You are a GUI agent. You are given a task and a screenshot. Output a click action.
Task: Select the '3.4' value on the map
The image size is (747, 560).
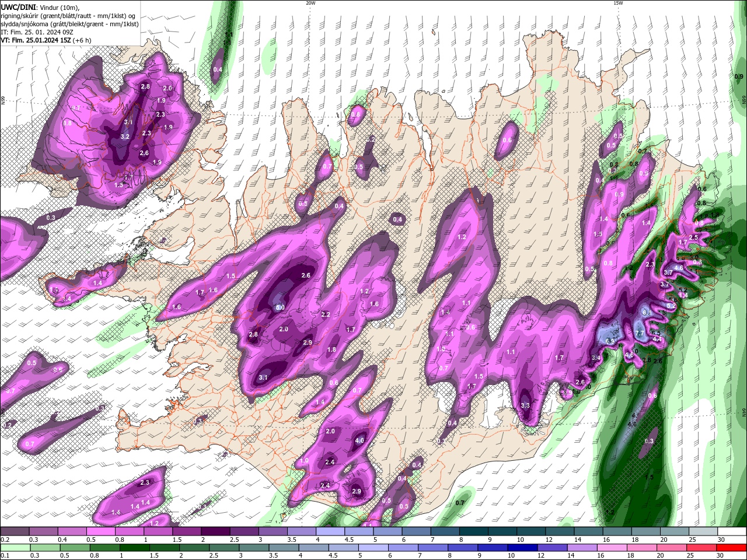pyautogui.click(x=596, y=358)
